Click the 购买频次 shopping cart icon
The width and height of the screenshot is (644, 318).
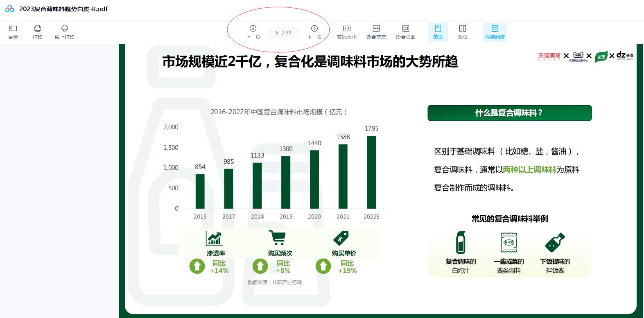(277, 238)
